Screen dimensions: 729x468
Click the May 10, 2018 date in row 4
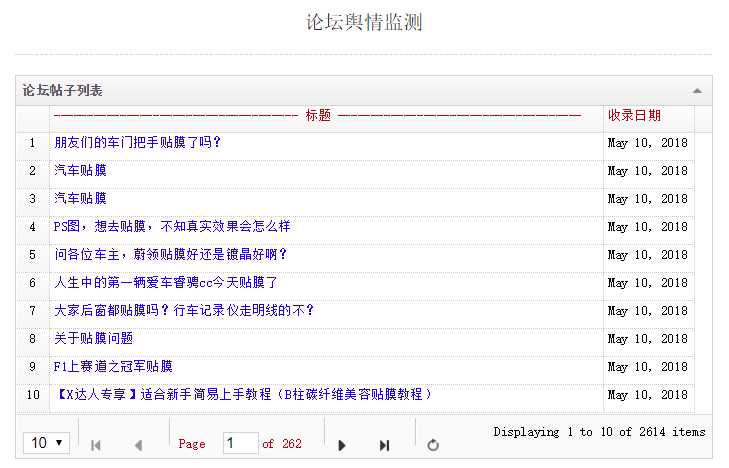648,227
